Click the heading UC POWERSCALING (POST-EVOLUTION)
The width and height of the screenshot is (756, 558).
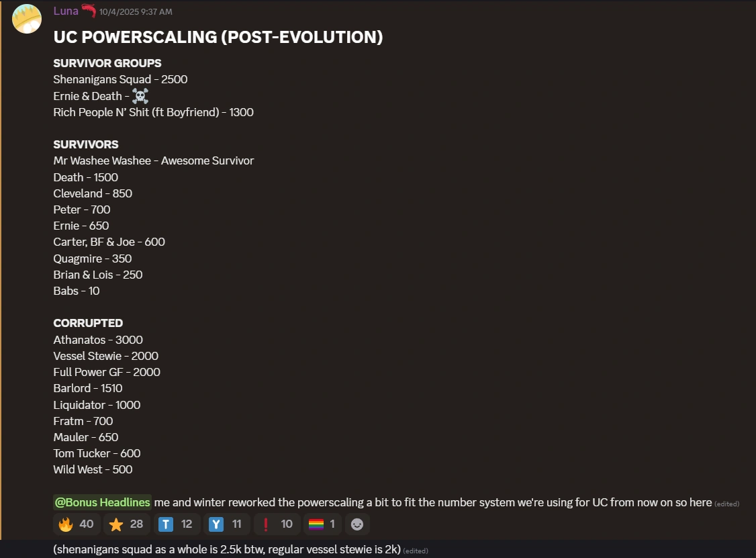(218, 37)
